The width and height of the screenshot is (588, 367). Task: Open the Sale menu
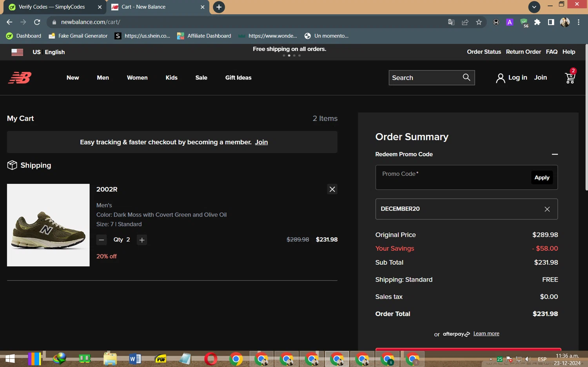click(x=201, y=78)
